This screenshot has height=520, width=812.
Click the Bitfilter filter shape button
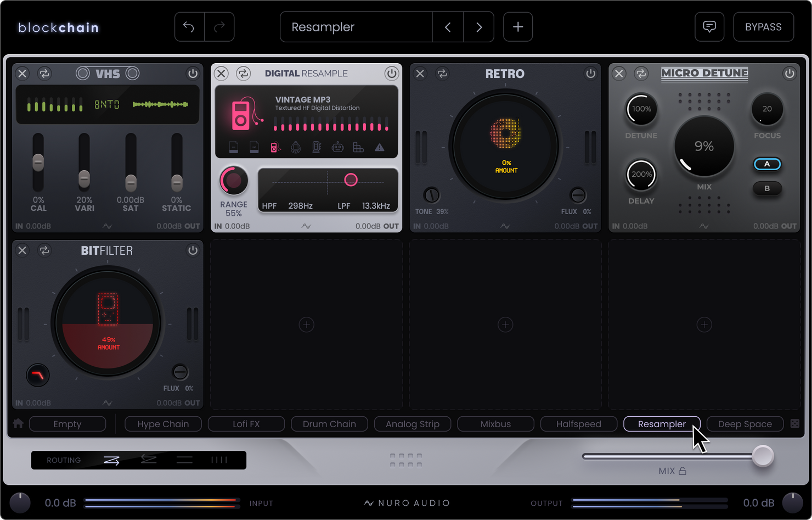click(38, 376)
